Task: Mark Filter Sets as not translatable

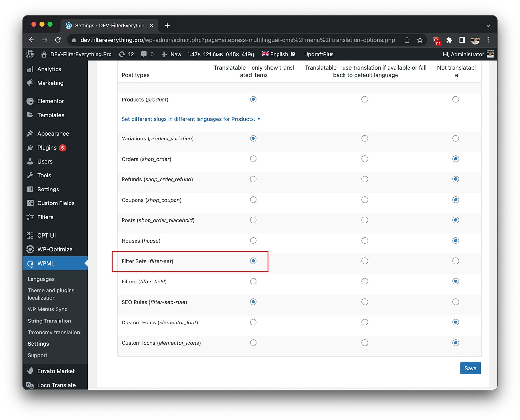Action: (456, 261)
